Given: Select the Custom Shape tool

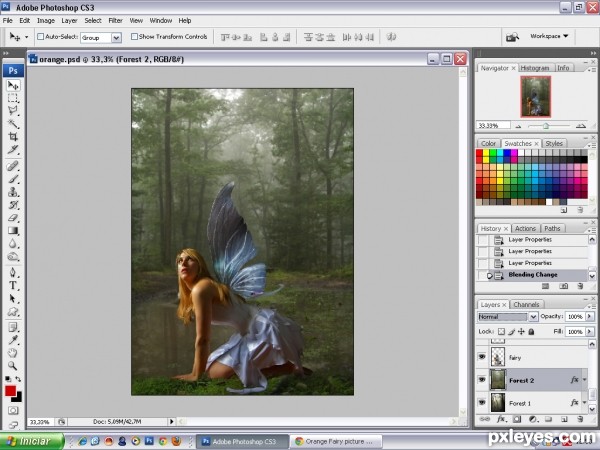Looking at the screenshot, I should pyautogui.click(x=13, y=311).
